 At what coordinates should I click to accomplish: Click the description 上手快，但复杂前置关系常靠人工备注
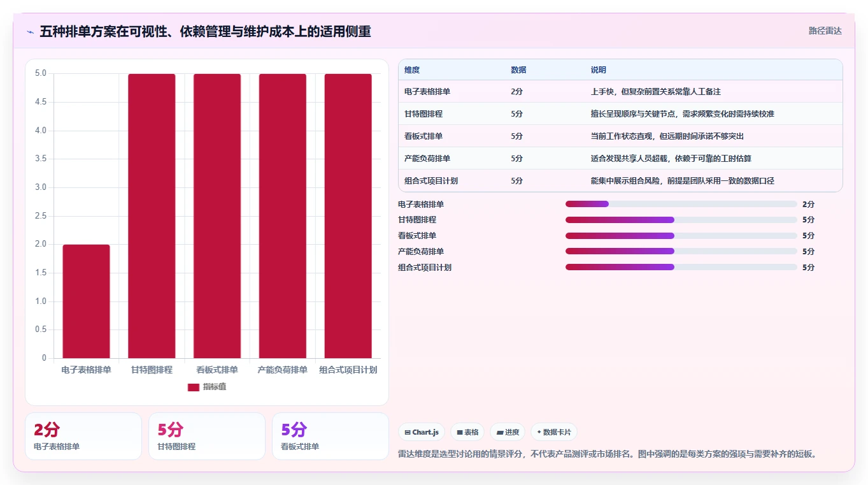coord(656,92)
